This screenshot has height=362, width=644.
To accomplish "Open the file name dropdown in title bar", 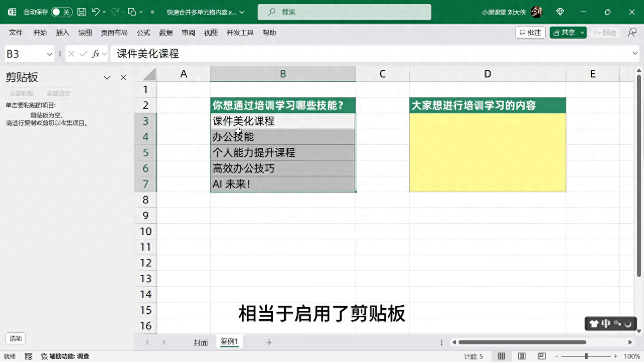I will [242, 12].
